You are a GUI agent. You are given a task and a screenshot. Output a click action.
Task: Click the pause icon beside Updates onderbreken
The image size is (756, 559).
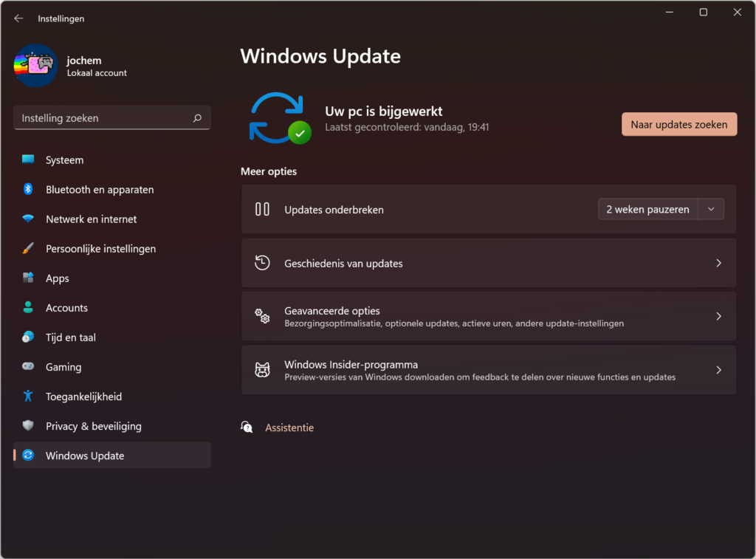(x=262, y=209)
